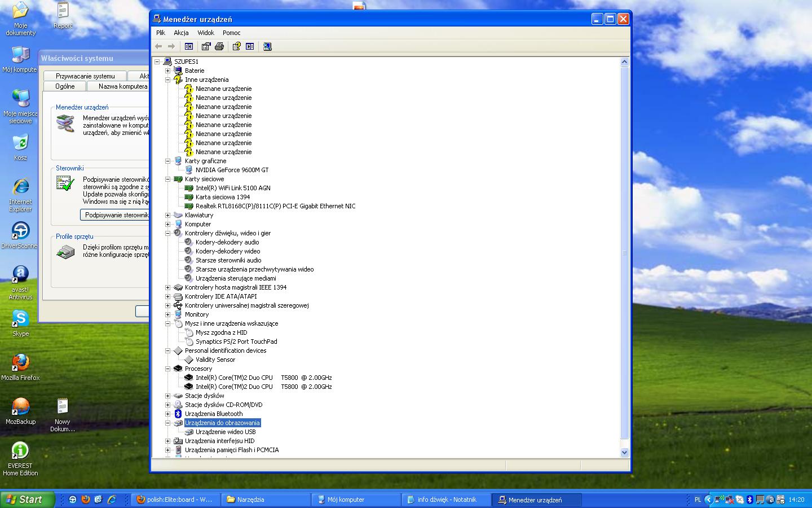This screenshot has height=508, width=812.
Task: Select the Moje miejsca sieciowe desktop icon
Action: 20,107
